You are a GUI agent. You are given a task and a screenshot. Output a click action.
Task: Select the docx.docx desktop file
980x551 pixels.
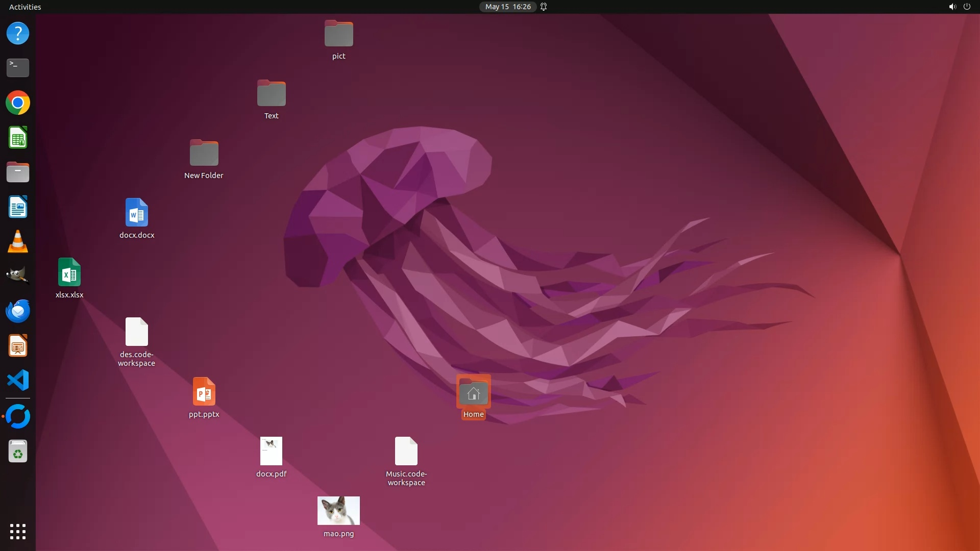(x=137, y=213)
